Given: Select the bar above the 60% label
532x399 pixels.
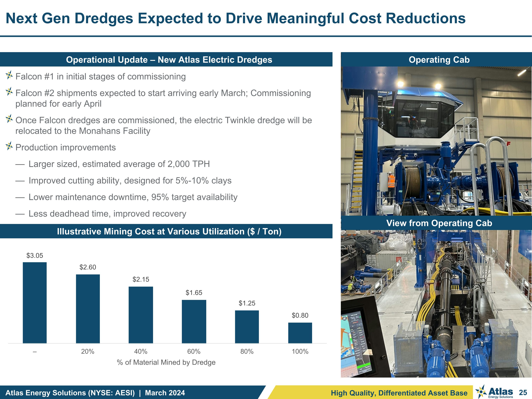Looking at the screenshot, I should (x=194, y=322).
